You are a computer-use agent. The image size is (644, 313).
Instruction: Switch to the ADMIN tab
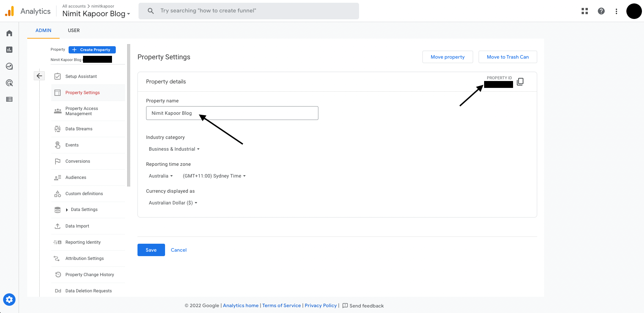click(x=43, y=30)
